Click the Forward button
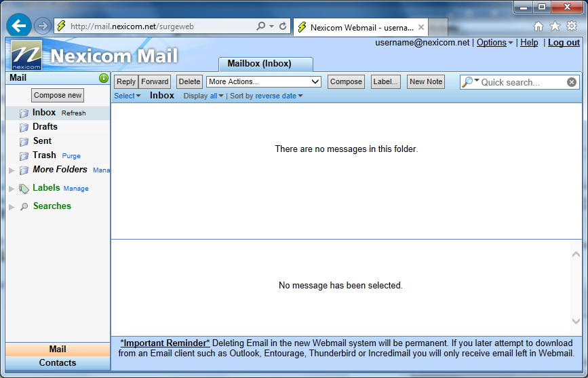This screenshot has width=588, height=378. [155, 81]
